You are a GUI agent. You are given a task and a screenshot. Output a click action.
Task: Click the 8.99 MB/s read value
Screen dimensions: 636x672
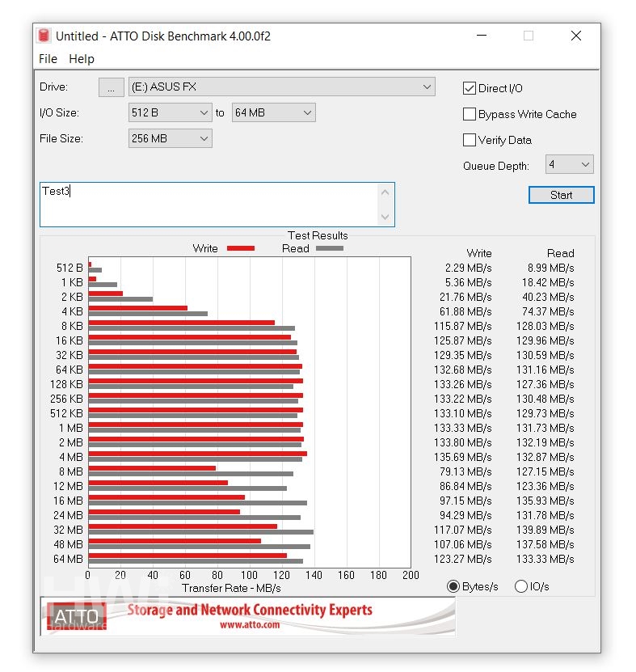[551, 268]
